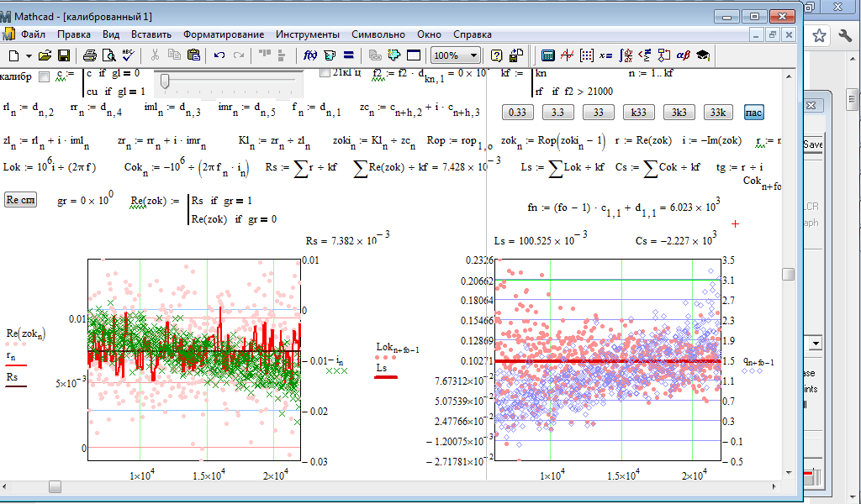861x504 pixels.
Task: Open the New document template dropdown arrow
Action: pos(29,55)
